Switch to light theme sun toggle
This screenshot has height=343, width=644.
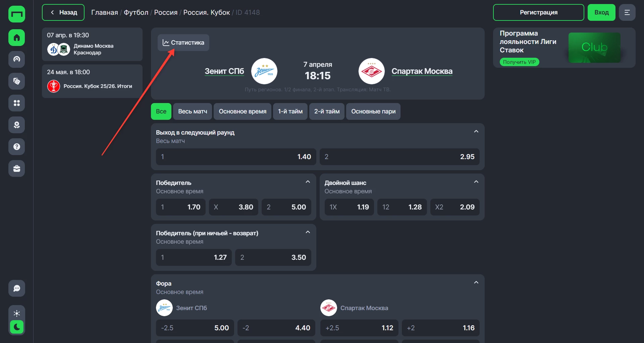16,313
